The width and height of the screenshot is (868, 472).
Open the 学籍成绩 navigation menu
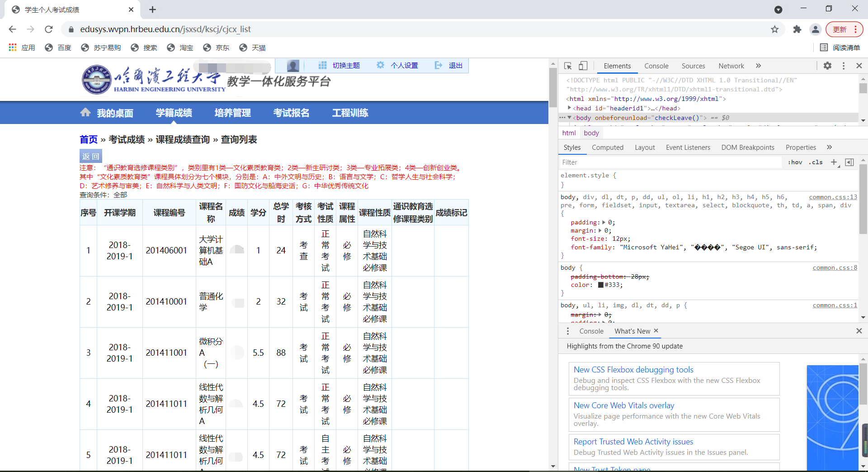(x=174, y=113)
